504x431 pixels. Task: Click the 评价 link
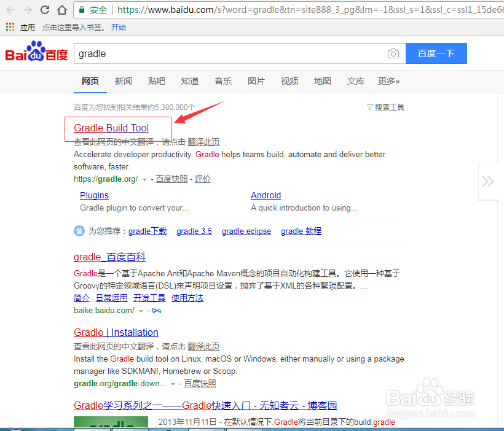coord(202,179)
